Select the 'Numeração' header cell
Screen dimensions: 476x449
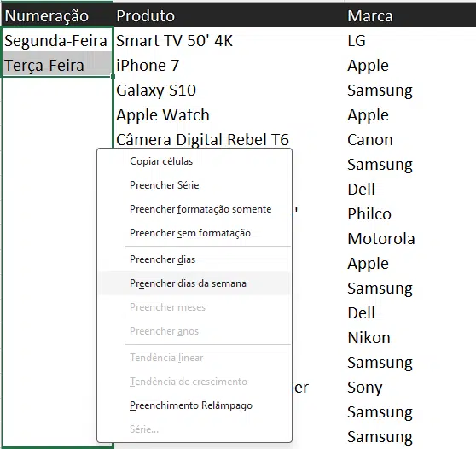(x=57, y=15)
